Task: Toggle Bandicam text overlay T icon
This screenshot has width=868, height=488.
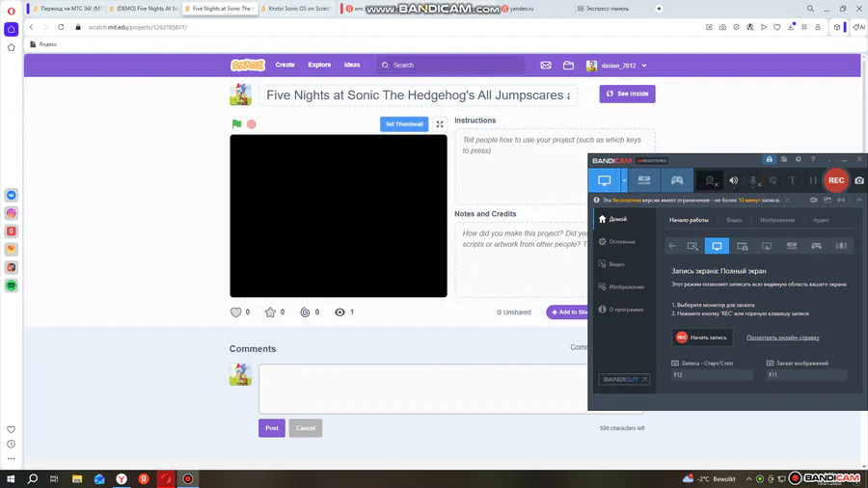Action: (x=792, y=180)
